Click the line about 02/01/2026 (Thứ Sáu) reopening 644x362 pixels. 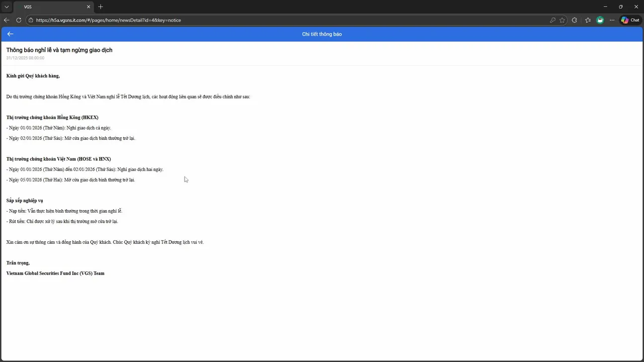pyautogui.click(x=71, y=138)
